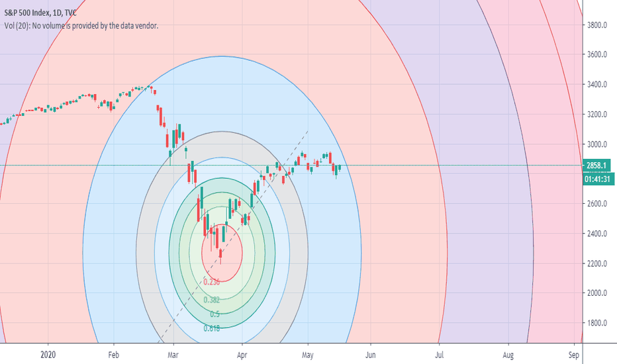This screenshot has height=364, width=617.
Task: Click the 0.382 Fibonacci circle label
Action: pyautogui.click(x=212, y=300)
